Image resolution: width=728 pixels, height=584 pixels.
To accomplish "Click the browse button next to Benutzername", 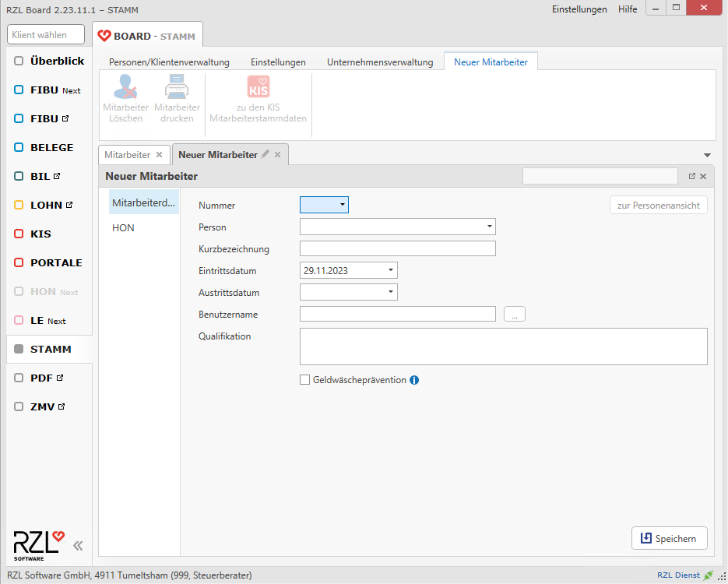I will pos(515,315).
